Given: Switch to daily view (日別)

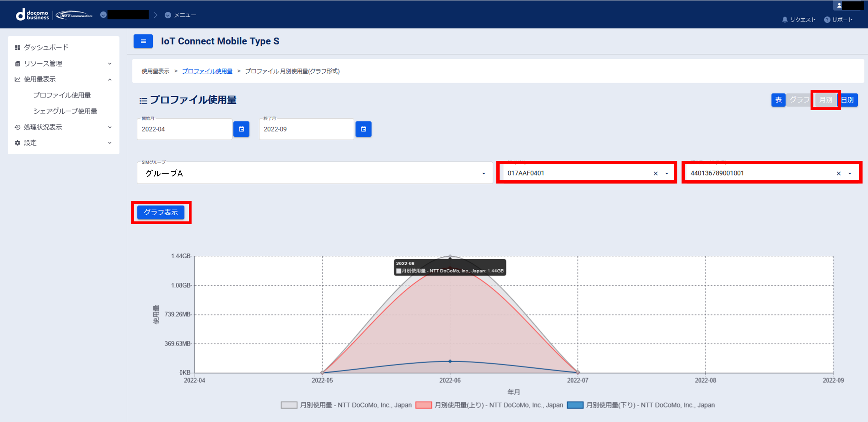Looking at the screenshot, I should [x=848, y=100].
